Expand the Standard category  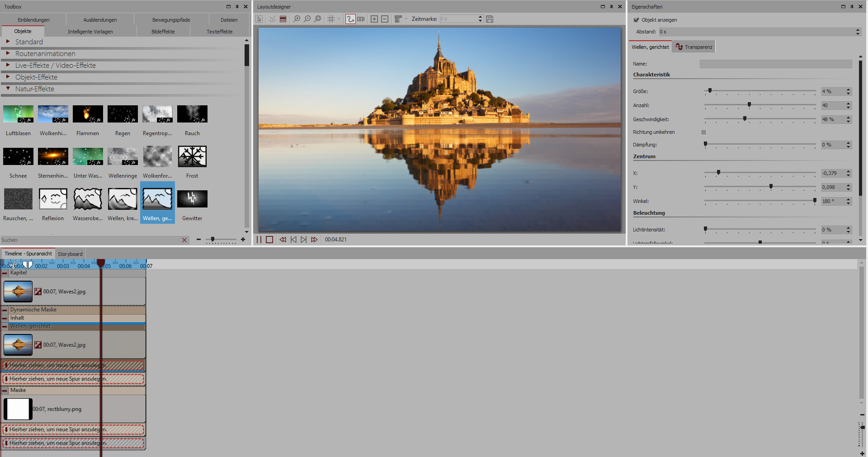point(8,42)
